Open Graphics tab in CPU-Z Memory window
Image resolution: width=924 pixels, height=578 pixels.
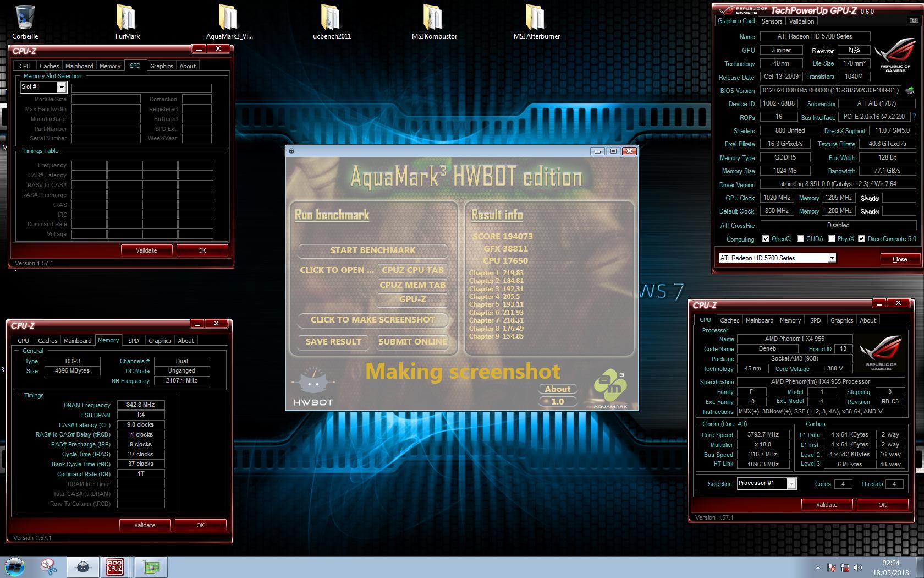[159, 341]
